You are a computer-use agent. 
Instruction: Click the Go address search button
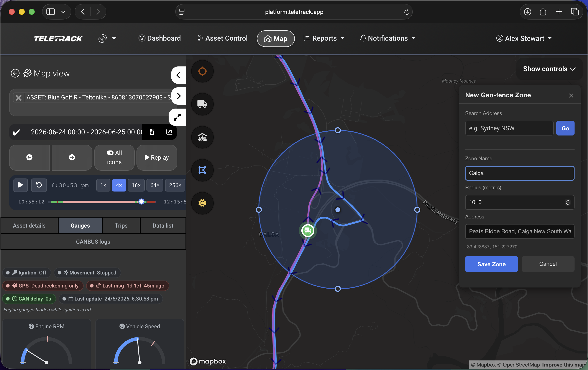point(565,128)
